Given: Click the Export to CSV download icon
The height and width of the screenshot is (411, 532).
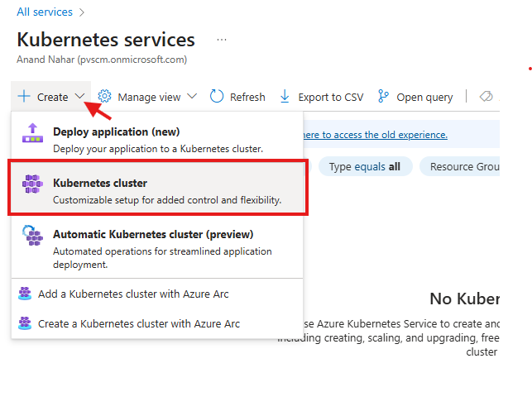Looking at the screenshot, I should [x=285, y=96].
